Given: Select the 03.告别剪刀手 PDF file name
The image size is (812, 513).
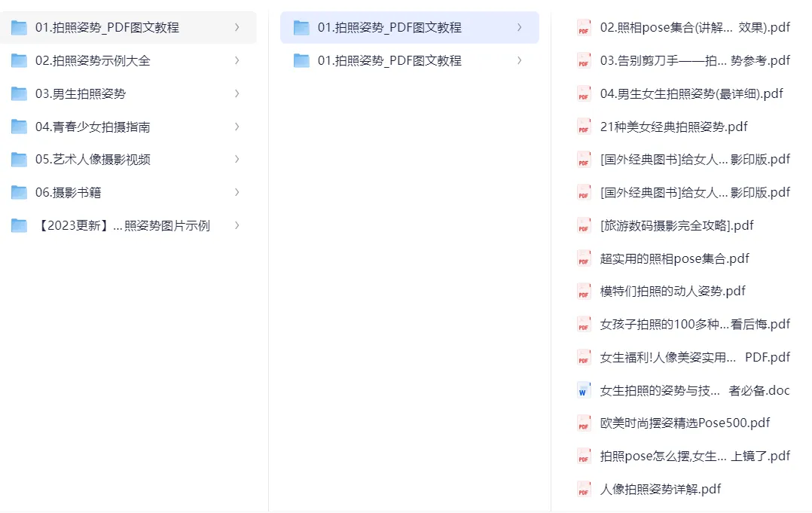Looking at the screenshot, I should pos(694,61).
